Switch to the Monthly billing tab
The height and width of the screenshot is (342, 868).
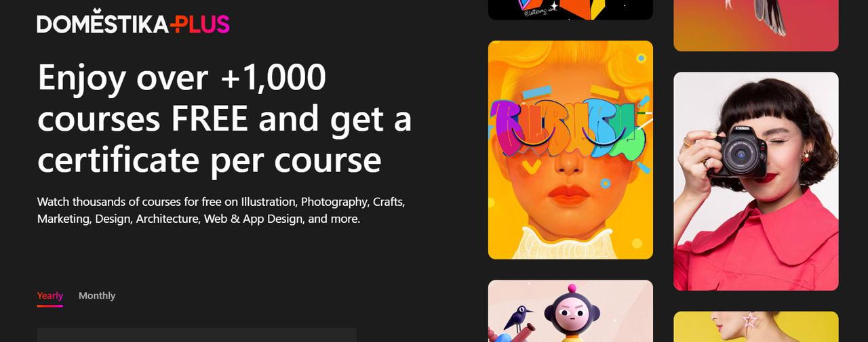point(97,296)
